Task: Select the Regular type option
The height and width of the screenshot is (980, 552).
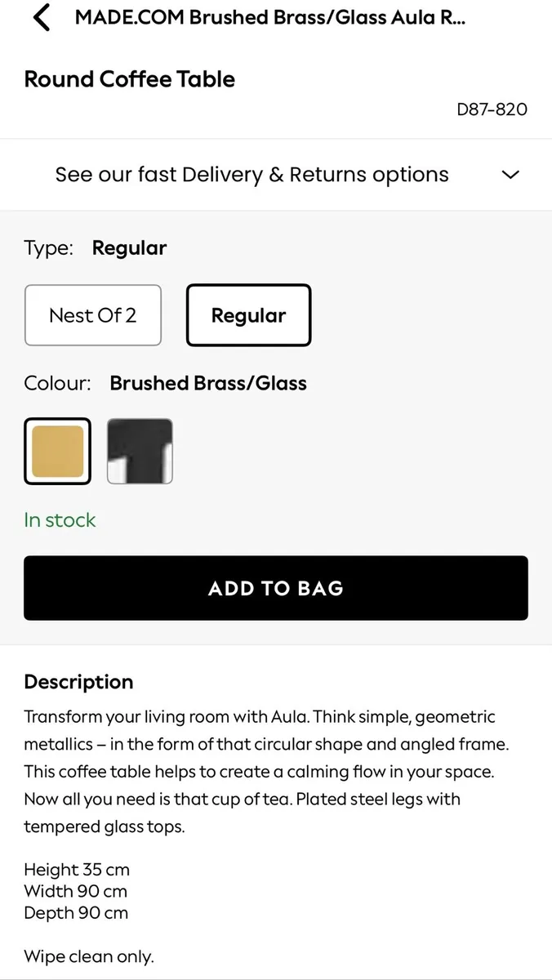Action: tap(249, 315)
